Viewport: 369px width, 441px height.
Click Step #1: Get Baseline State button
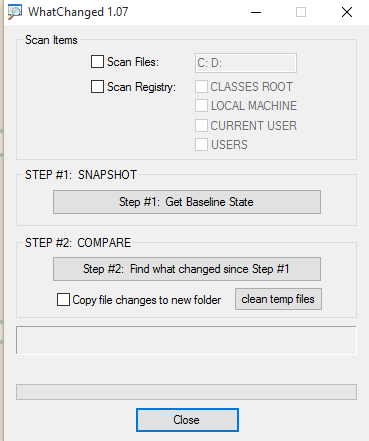click(x=187, y=202)
